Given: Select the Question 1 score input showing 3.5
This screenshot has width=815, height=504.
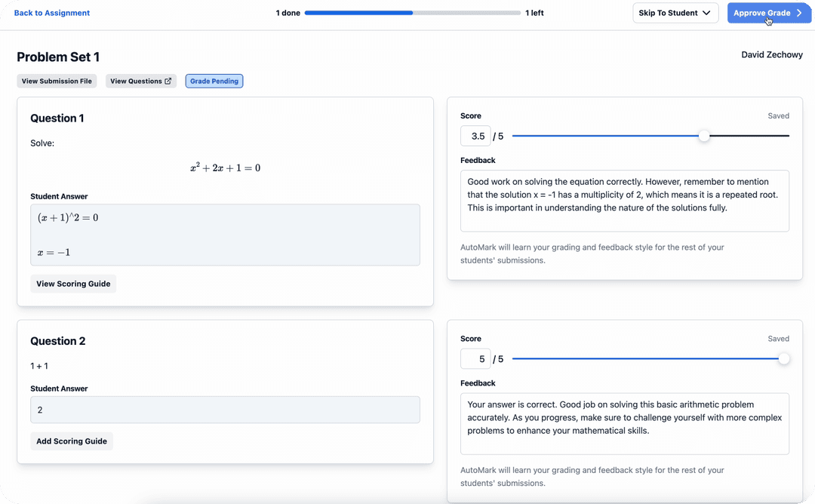Looking at the screenshot, I should coord(476,136).
